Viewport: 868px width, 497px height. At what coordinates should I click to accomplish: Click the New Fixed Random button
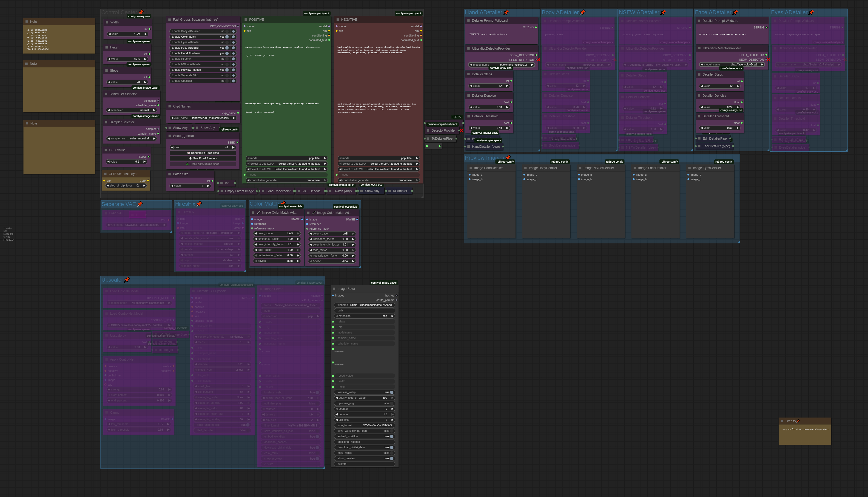[203, 158]
